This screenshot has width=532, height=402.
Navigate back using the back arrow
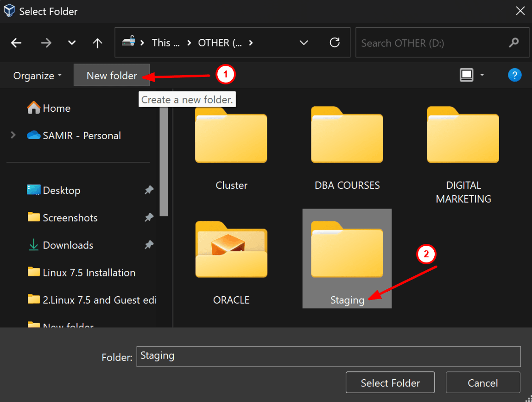(x=16, y=43)
